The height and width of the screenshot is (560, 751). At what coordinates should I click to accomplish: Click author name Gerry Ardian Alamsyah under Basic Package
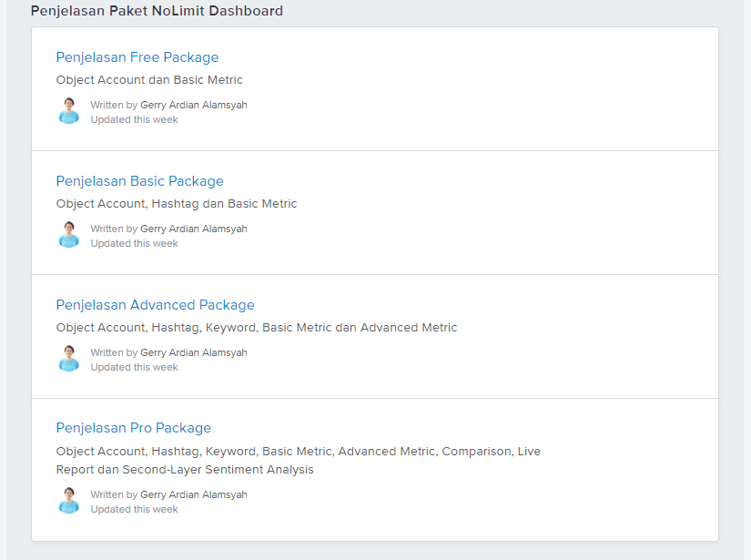(194, 229)
